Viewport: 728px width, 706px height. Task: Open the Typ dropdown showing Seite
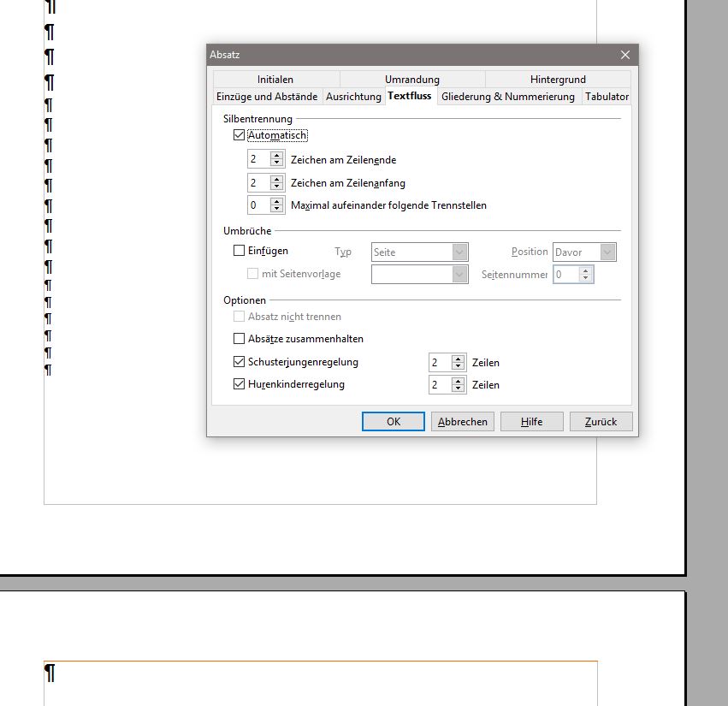point(420,252)
